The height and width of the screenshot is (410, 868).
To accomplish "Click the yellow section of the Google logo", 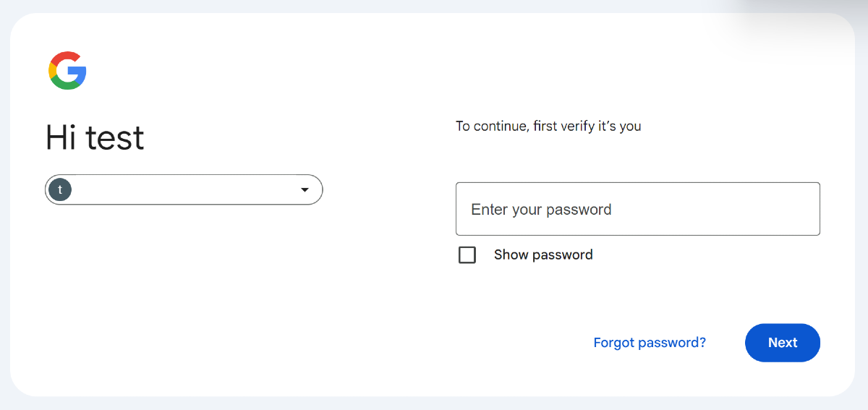I will [x=52, y=71].
